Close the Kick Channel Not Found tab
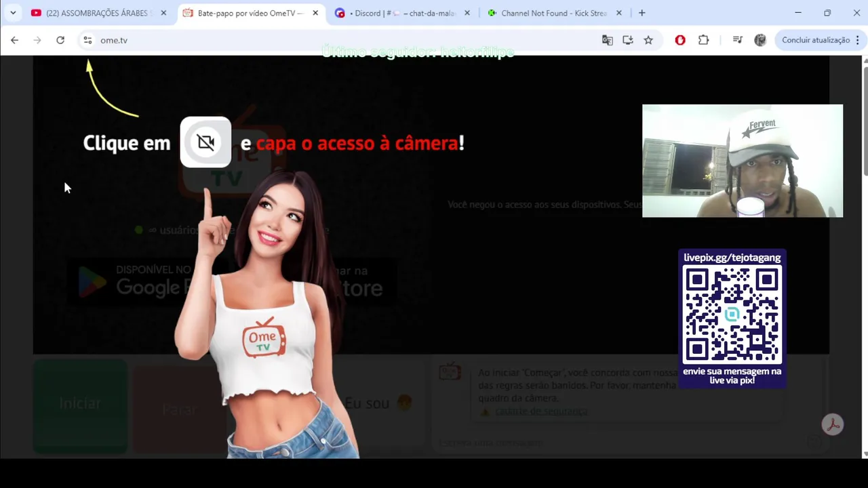This screenshot has height=488, width=868. click(618, 13)
